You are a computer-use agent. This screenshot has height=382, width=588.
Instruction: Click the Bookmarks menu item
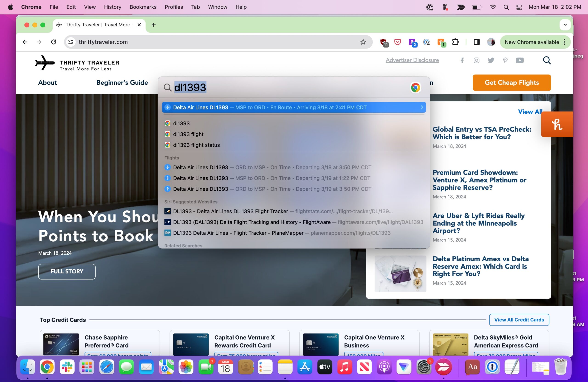[x=143, y=7]
